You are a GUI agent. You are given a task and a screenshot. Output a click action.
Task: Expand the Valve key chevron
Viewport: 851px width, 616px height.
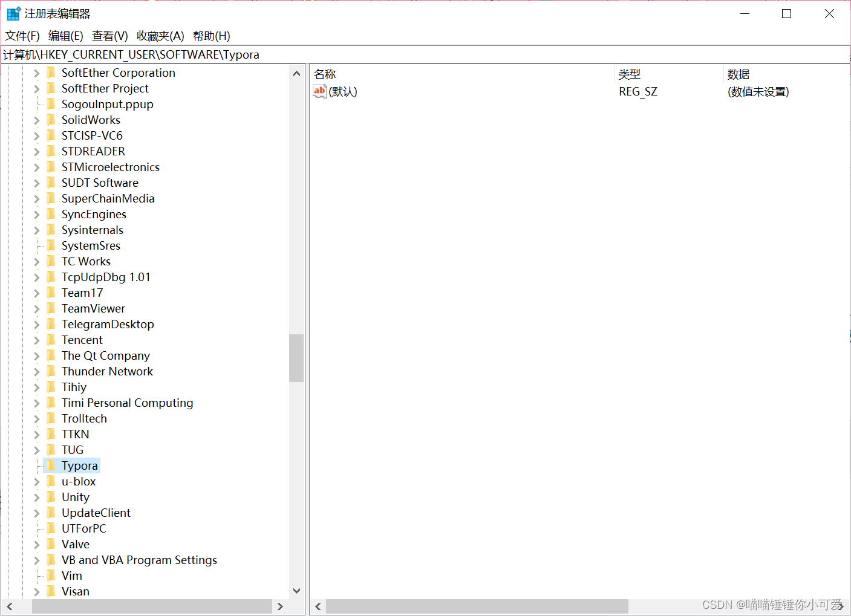[36, 545]
